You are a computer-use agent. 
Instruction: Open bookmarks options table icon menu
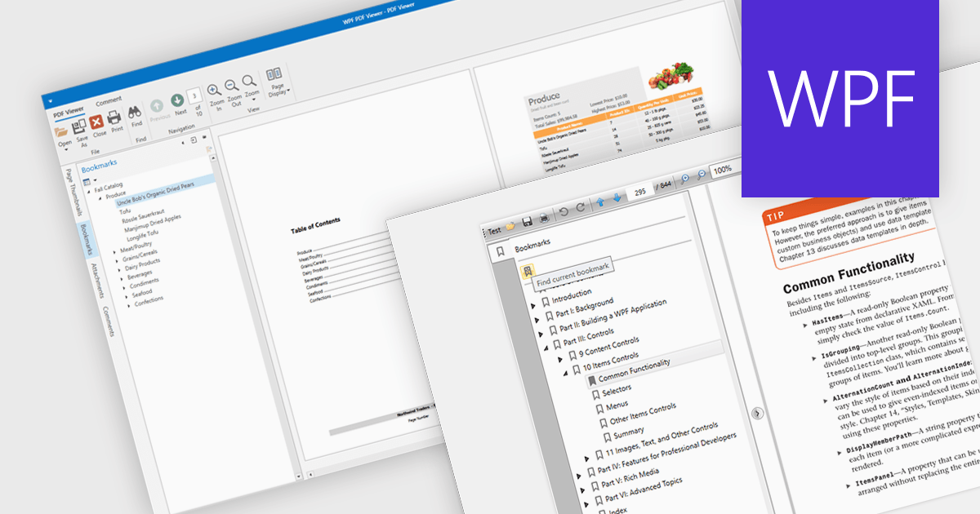click(x=87, y=180)
